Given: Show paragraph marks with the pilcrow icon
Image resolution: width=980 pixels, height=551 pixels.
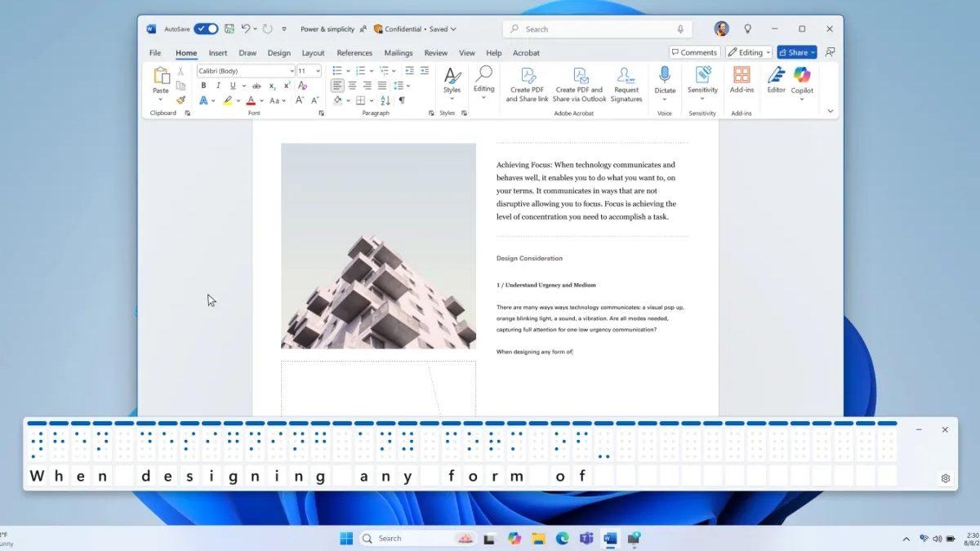Looking at the screenshot, I should [x=401, y=100].
